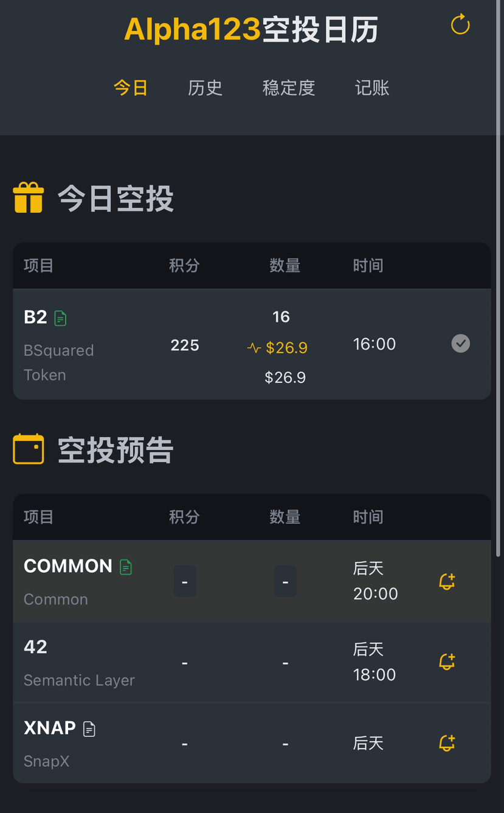The image size is (504, 813).
Task: Select the 42 Semantic Layer row
Action: tap(79, 663)
